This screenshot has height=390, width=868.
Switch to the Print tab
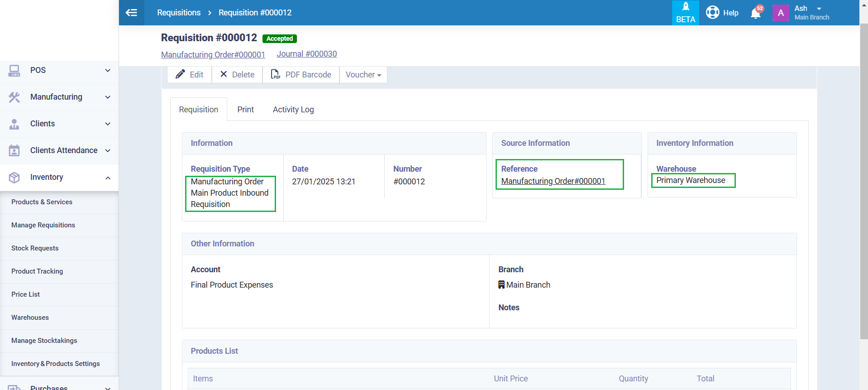245,110
